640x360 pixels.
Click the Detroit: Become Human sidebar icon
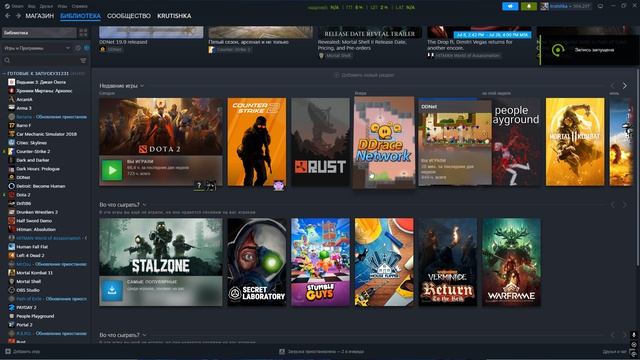click(11, 186)
